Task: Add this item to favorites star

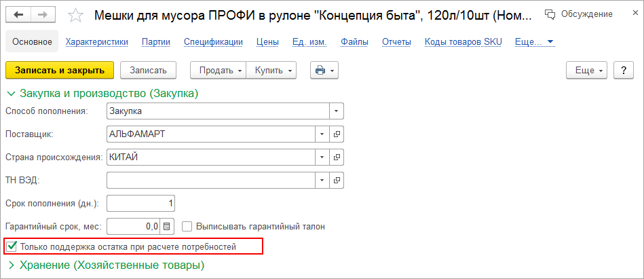Action: point(76,15)
